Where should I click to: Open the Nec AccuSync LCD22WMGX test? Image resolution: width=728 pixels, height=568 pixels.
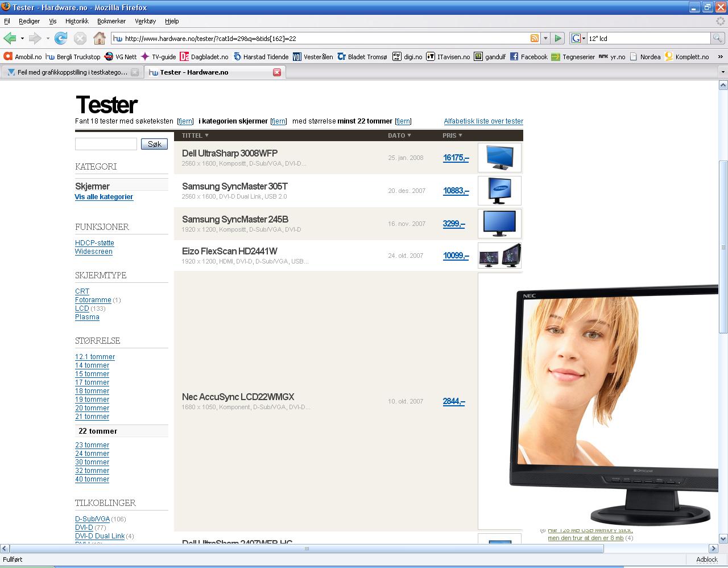coord(238,397)
